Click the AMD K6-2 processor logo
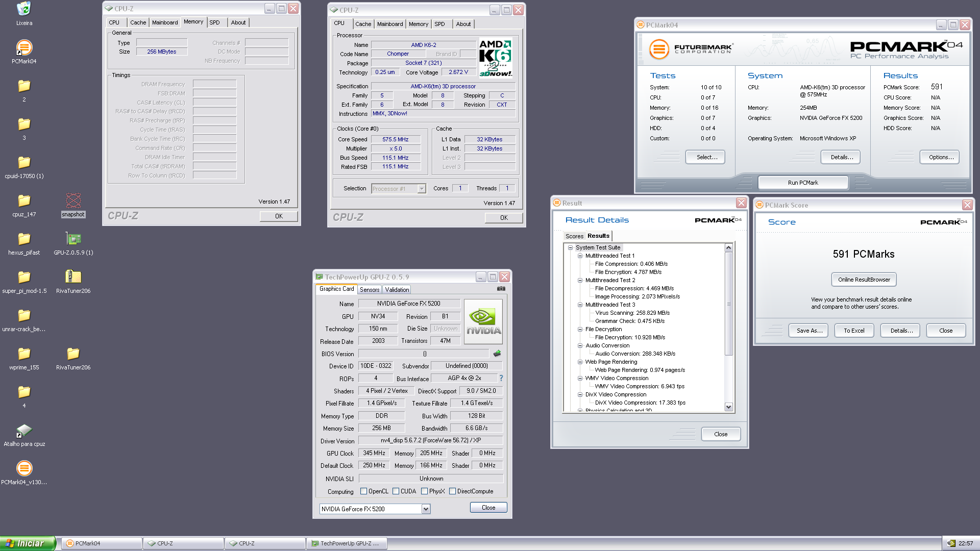This screenshot has height=551, width=980. (496, 58)
